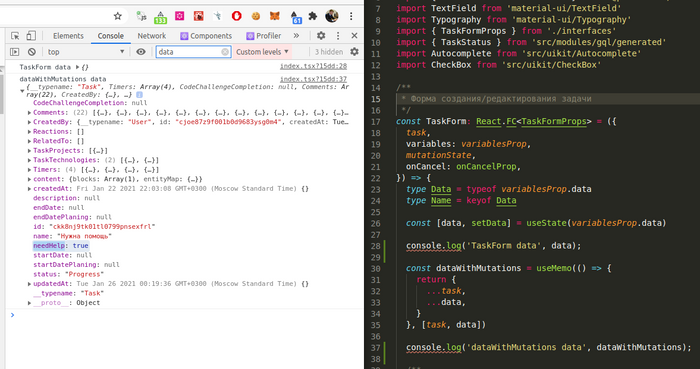The image size is (700, 369).
Task: Open the index.tsx?15dd:28 source link
Action: click(313, 66)
